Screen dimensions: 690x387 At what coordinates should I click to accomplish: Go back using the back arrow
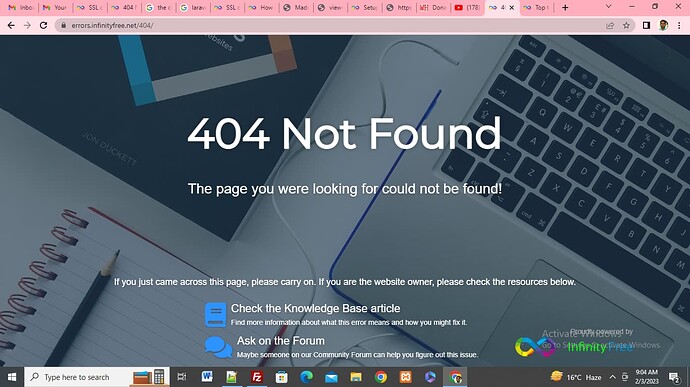pyautogui.click(x=11, y=26)
